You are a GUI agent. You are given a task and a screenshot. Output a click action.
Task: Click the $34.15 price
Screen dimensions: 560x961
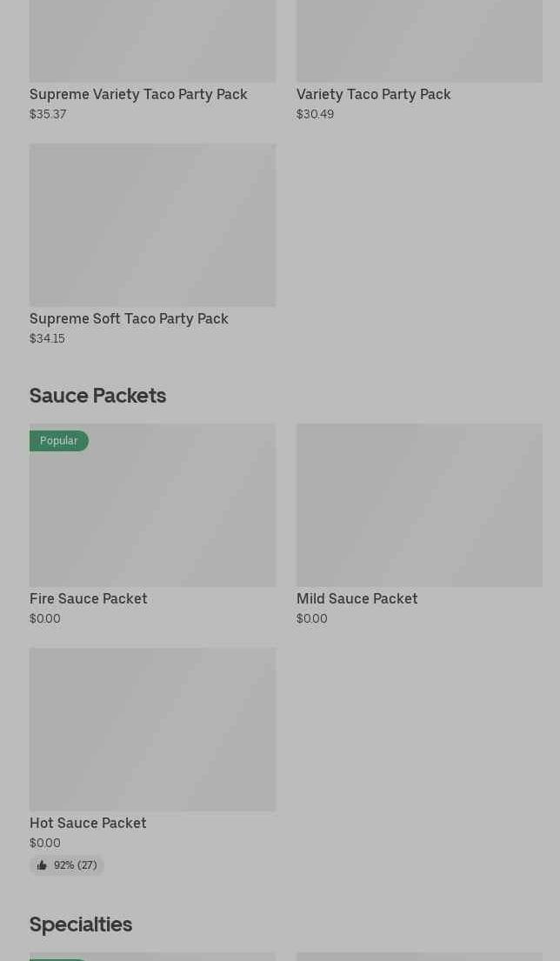[47, 338]
